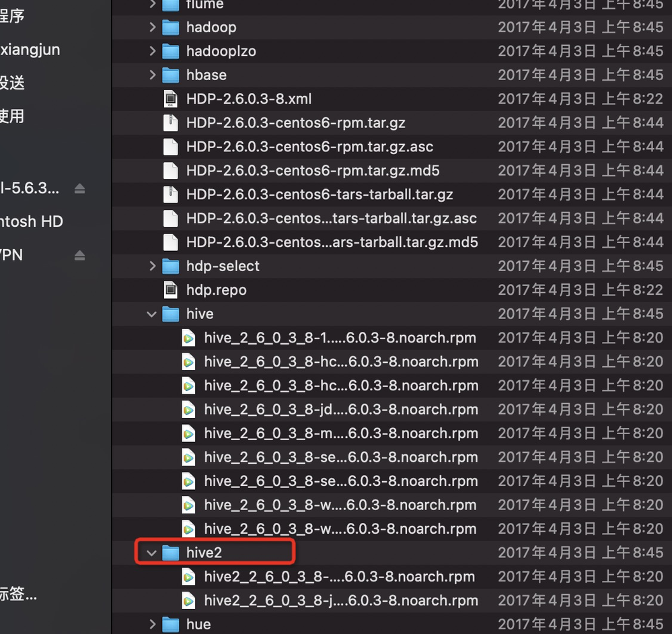The height and width of the screenshot is (634, 672).
Task: Collapse the hive2 folder chevron
Action: (x=152, y=553)
